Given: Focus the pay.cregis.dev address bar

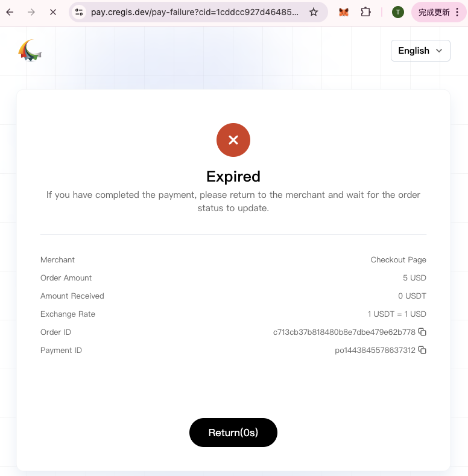Looking at the screenshot, I should coord(194,12).
